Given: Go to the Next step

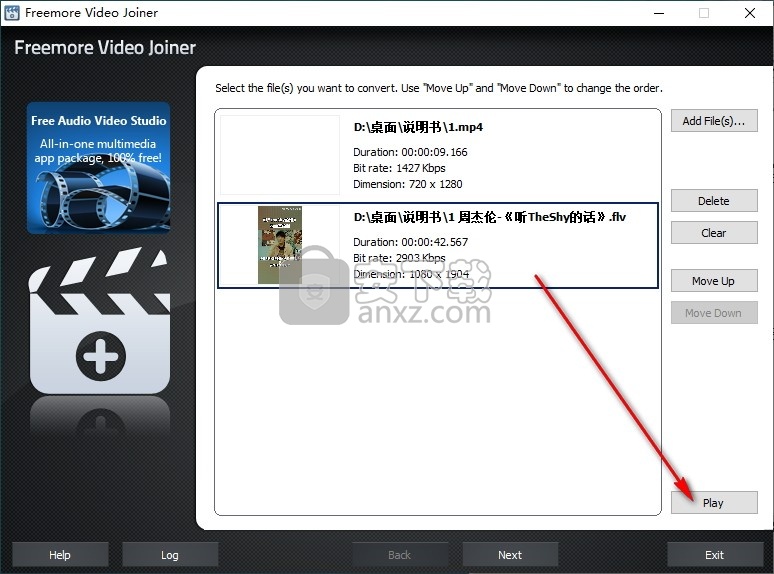Looking at the screenshot, I should [510, 555].
